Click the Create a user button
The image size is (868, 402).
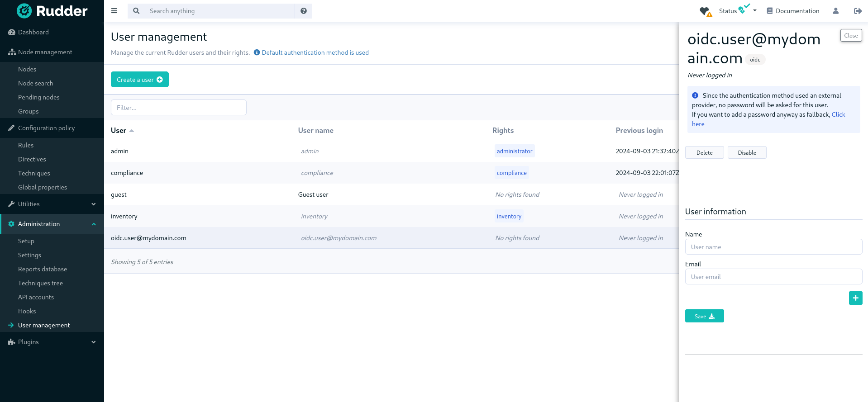(x=139, y=80)
